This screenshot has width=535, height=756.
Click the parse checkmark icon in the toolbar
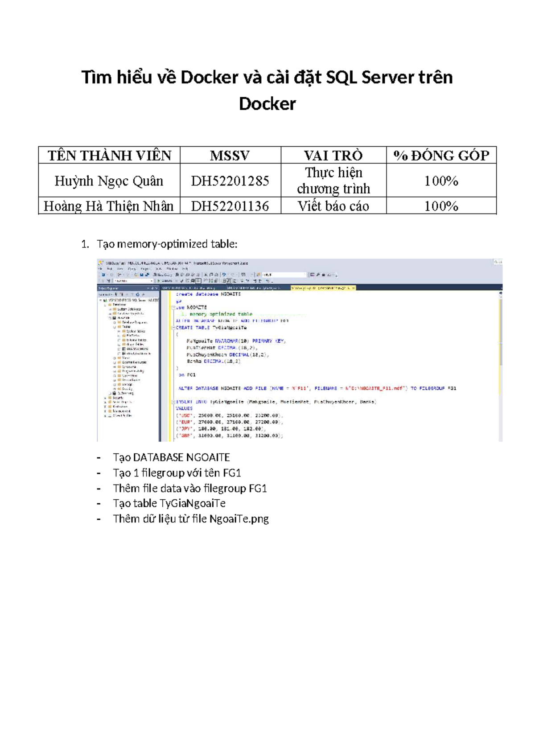(x=182, y=281)
